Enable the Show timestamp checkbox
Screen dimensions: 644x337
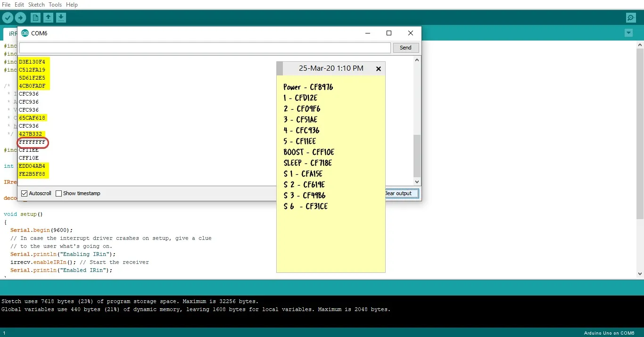(x=59, y=194)
